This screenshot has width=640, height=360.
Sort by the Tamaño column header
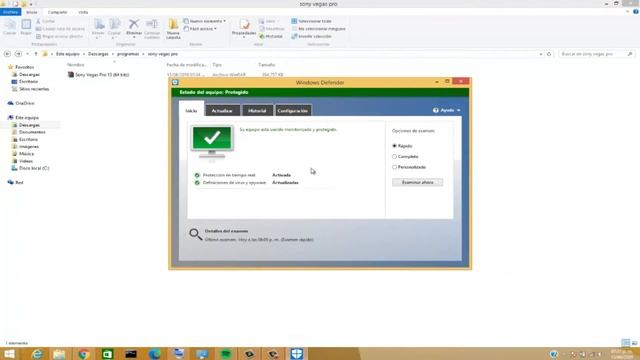pyautogui.click(x=267, y=64)
